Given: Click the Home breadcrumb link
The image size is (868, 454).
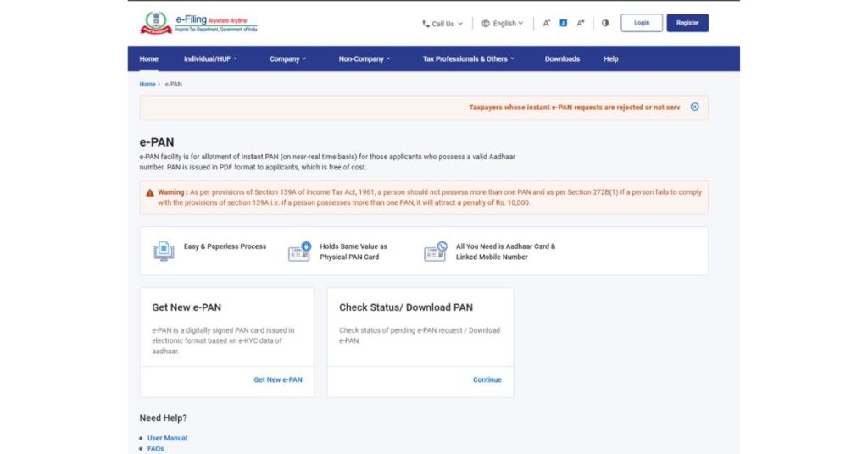Looking at the screenshot, I should 147,84.
